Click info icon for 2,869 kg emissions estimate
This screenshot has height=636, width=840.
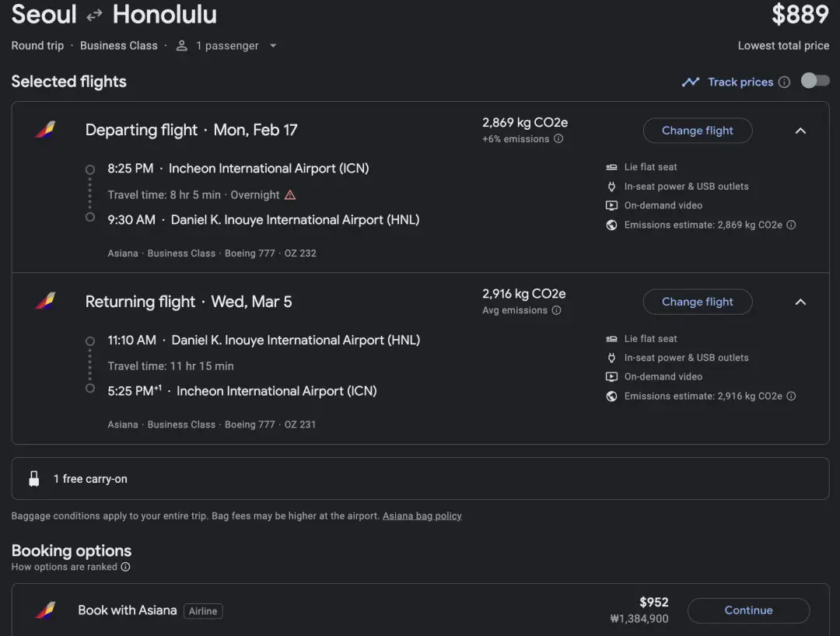pyautogui.click(x=791, y=225)
